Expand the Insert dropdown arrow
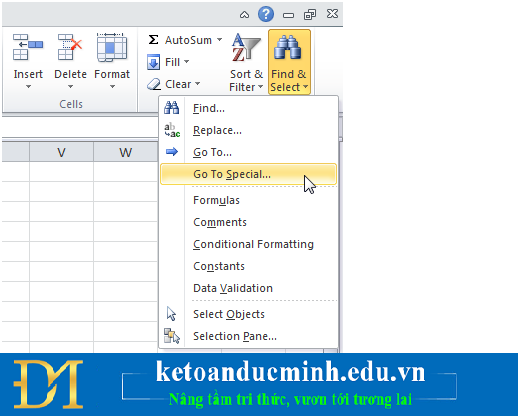This screenshot has height=418, width=519. coord(28,87)
